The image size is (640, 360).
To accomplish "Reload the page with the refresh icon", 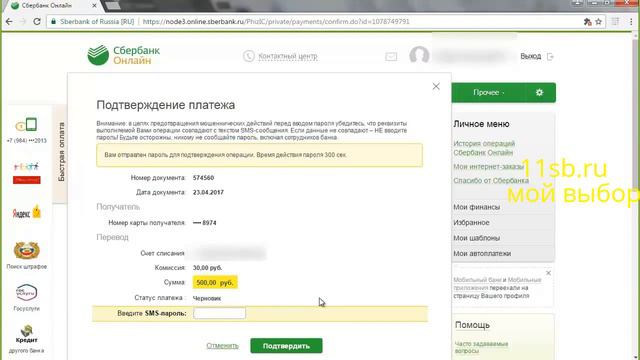I will click(x=37, y=22).
